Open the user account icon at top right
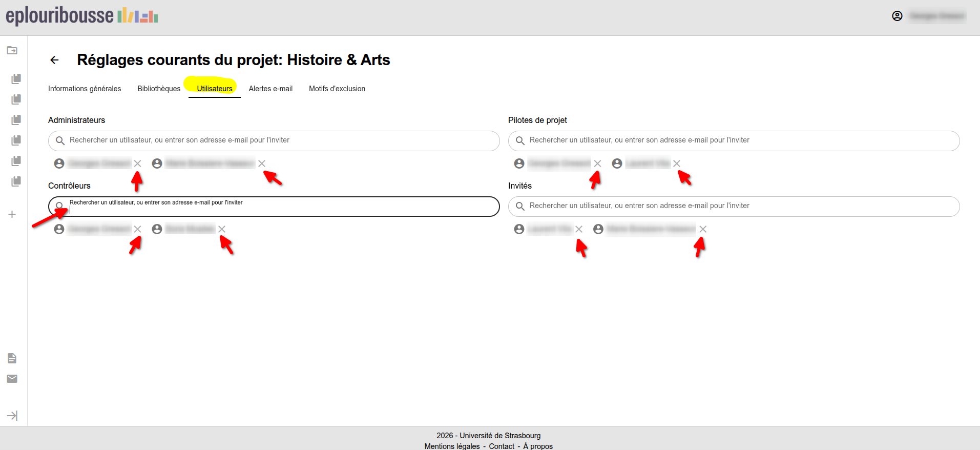 coord(897,16)
